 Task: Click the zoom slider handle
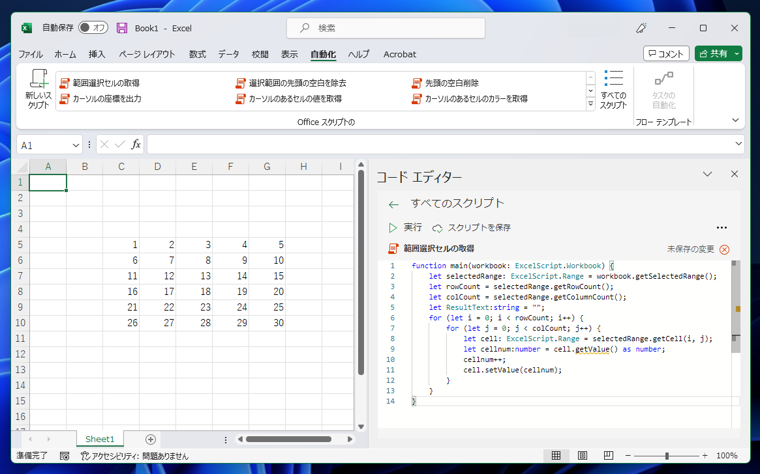[x=667, y=456]
